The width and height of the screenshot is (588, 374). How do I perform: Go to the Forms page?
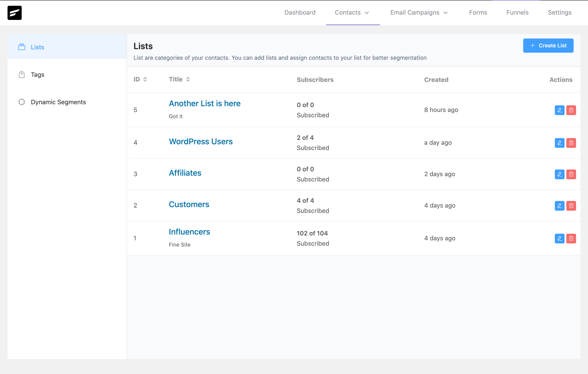click(478, 12)
